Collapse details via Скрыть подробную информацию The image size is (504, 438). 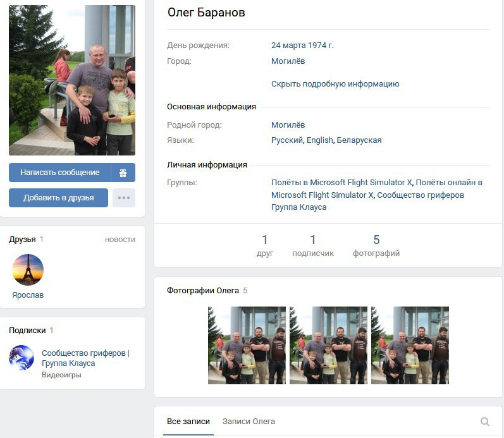coord(335,84)
